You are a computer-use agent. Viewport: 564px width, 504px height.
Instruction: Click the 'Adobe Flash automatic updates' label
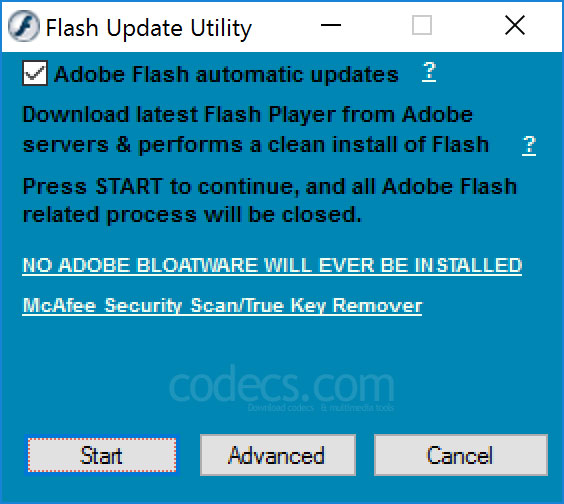226,75
